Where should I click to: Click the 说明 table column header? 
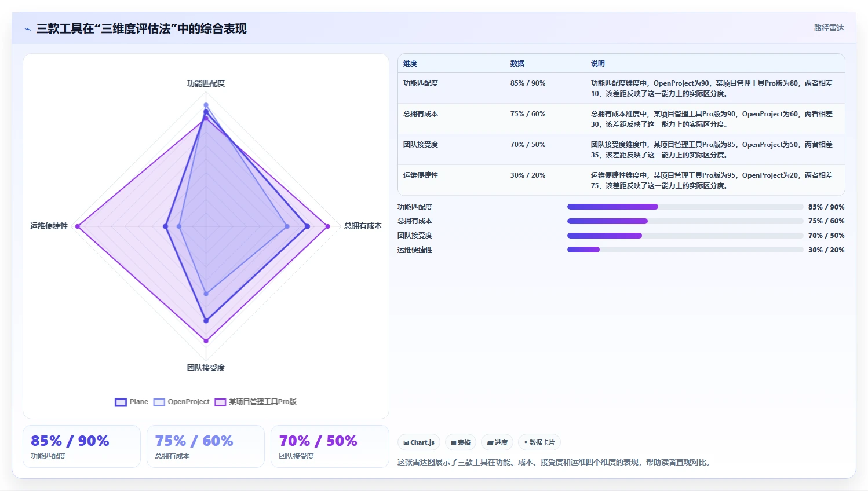coord(598,64)
